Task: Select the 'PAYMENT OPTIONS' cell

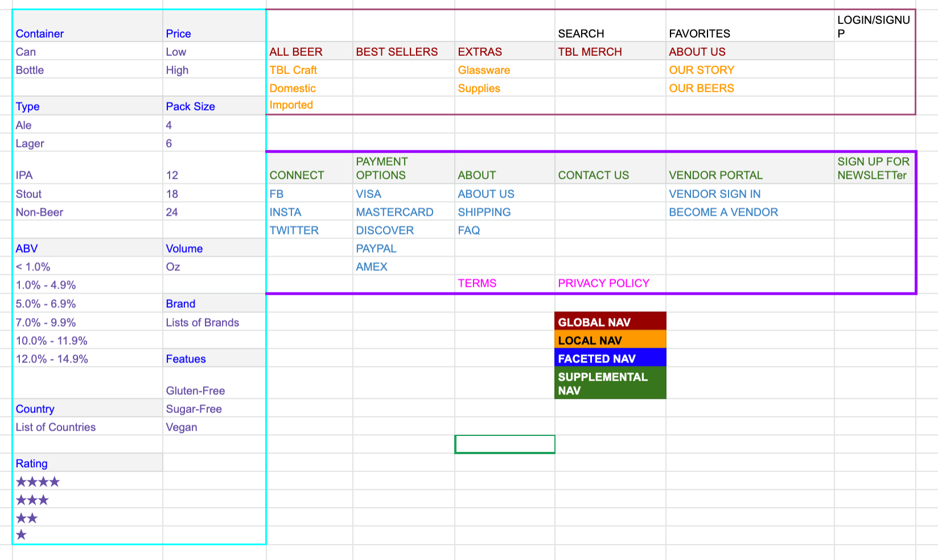Action: point(404,168)
